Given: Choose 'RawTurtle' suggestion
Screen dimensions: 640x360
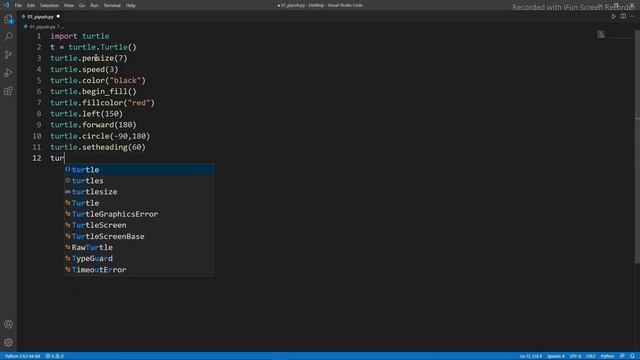Looking at the screenshot, I should 139,247.
